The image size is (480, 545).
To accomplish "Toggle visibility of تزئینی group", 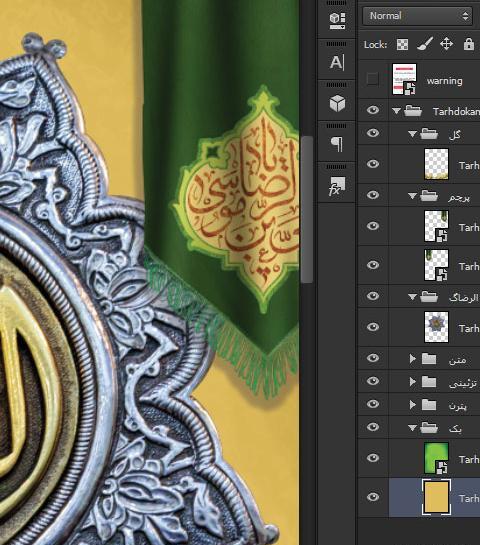I will pyautogui.click(x=373, y=381).
